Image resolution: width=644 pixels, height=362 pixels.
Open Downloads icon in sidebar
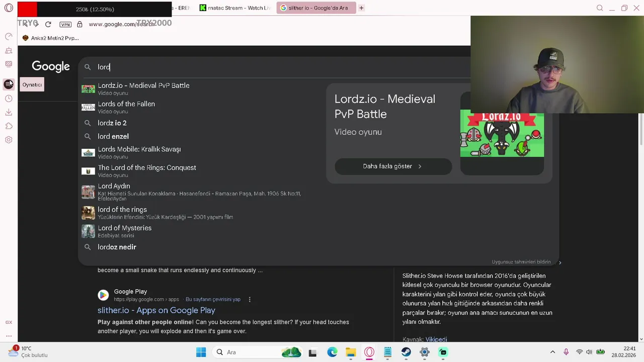[9, 112]
